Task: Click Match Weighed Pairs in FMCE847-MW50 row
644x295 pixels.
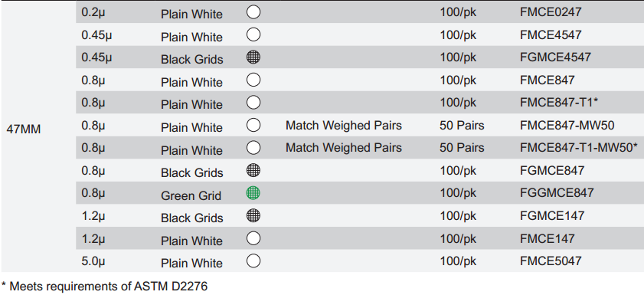Action: click(344, 125)
